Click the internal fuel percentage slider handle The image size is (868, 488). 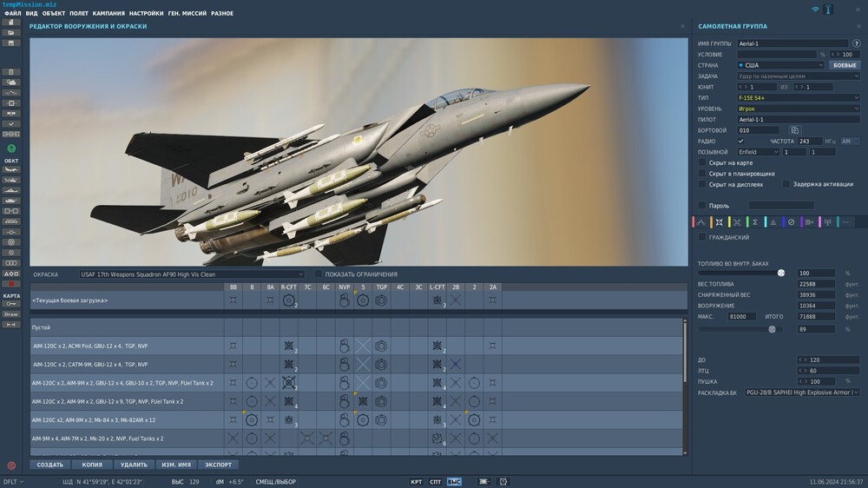[781, 273]
